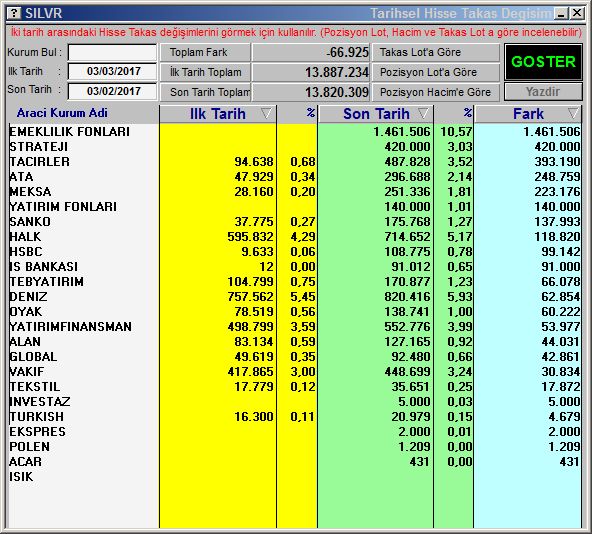
Task: Close the SILVR window
Action: click(577, 13)
